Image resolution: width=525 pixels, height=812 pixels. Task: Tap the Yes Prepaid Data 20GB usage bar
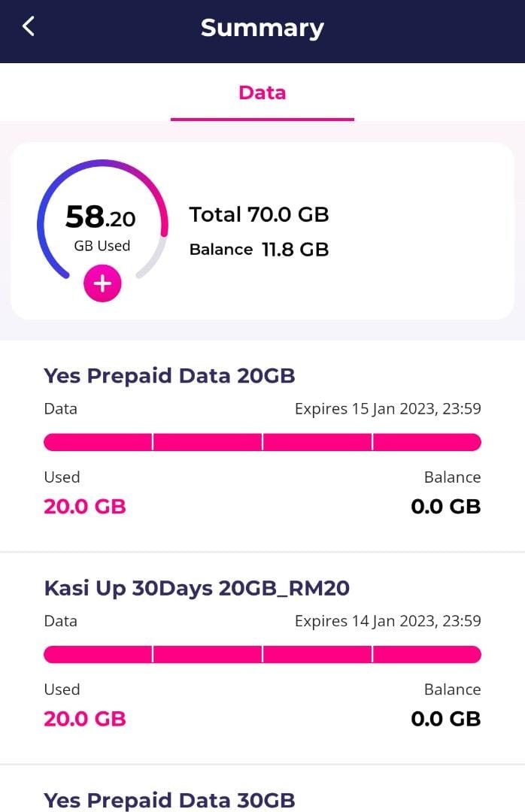tap(262, 442)
